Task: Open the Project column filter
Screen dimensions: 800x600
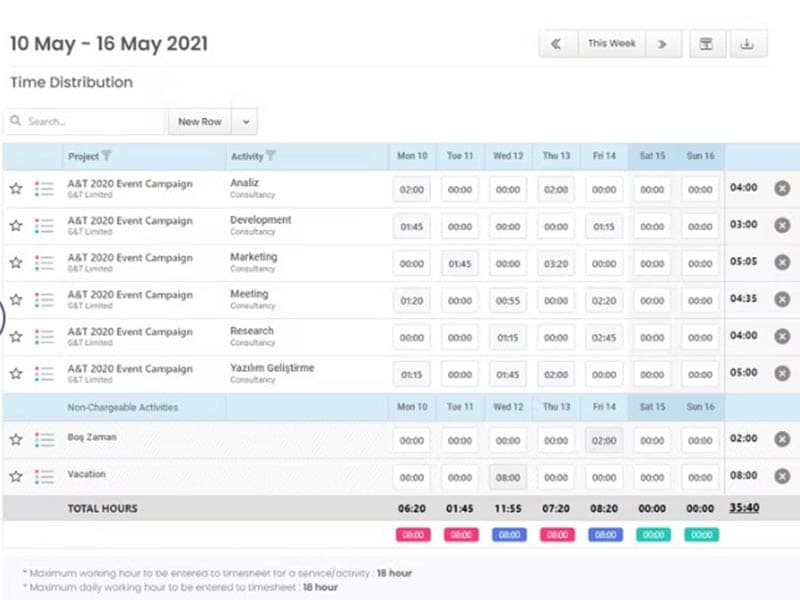Action: (107, 156)
